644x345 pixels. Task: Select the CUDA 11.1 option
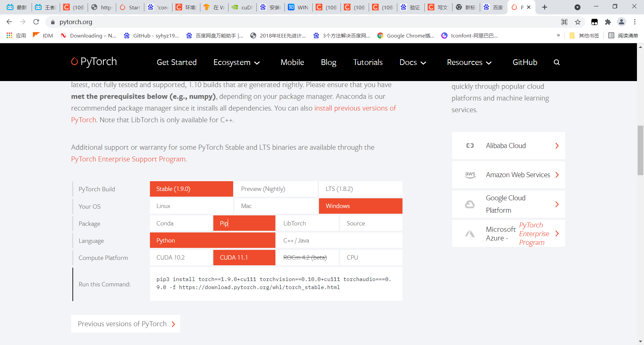244,258
